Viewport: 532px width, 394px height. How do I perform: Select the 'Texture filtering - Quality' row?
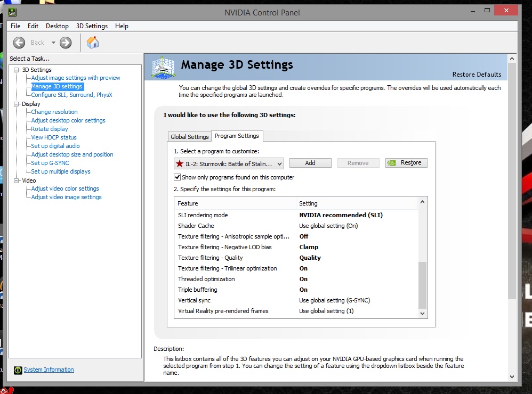296,258
